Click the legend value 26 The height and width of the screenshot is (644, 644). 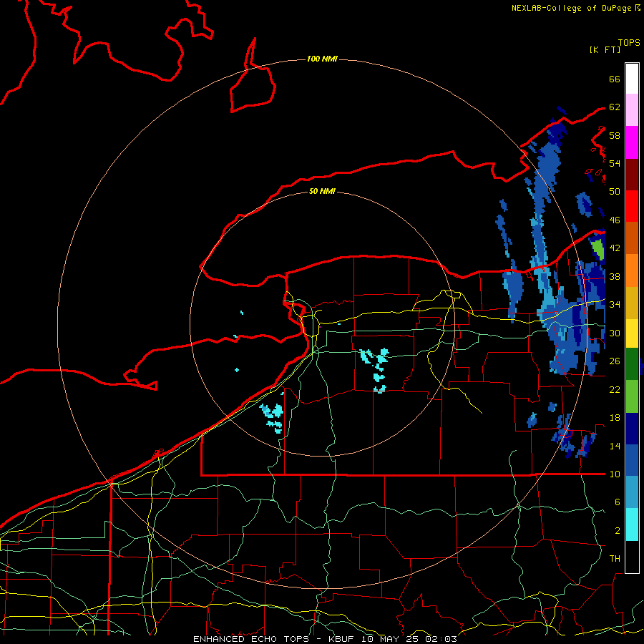point(615,361)
